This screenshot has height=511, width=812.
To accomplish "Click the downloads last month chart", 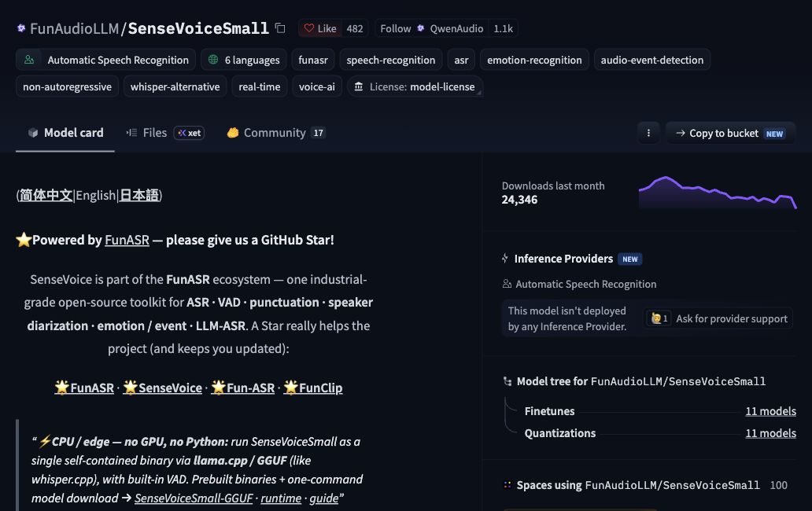I will click(x=718, y=193).
